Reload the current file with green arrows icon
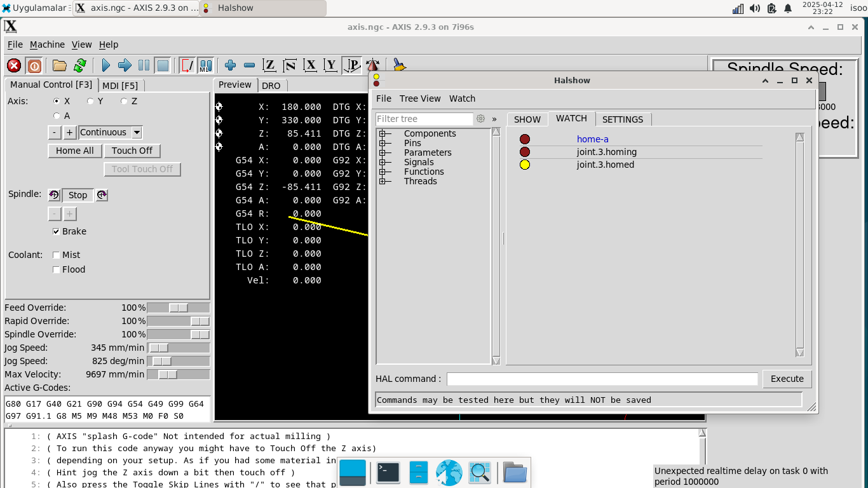The width and height of the screenshot is (868, 488). click(x=80, y=65)
